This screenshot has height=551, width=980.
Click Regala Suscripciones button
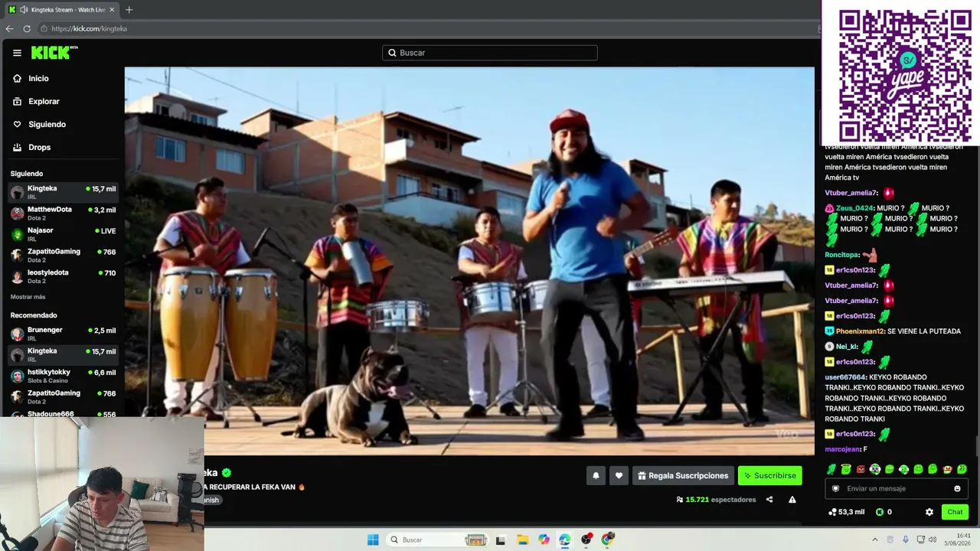[683, 475]
